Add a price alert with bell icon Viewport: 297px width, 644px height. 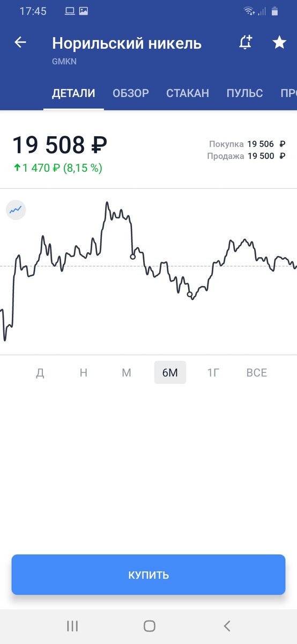[x=246, y=42]
